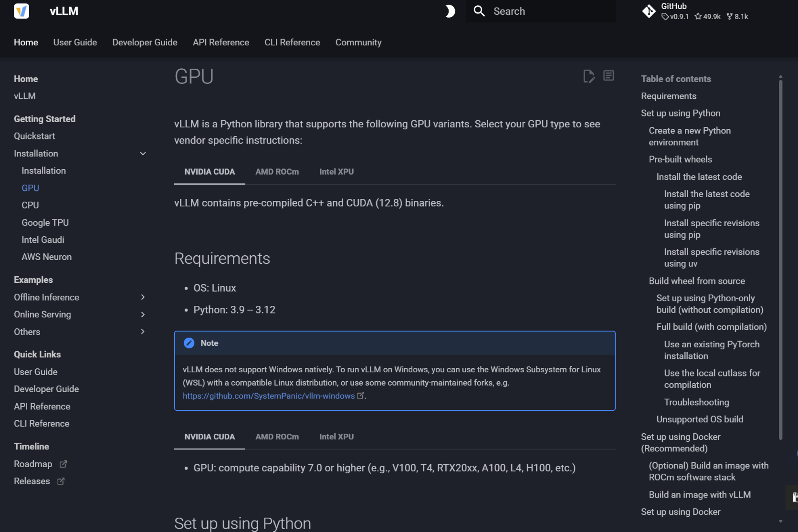798x532 pixels.
Task: Click the search magnifier icon
Action: (x=479, y=11)
